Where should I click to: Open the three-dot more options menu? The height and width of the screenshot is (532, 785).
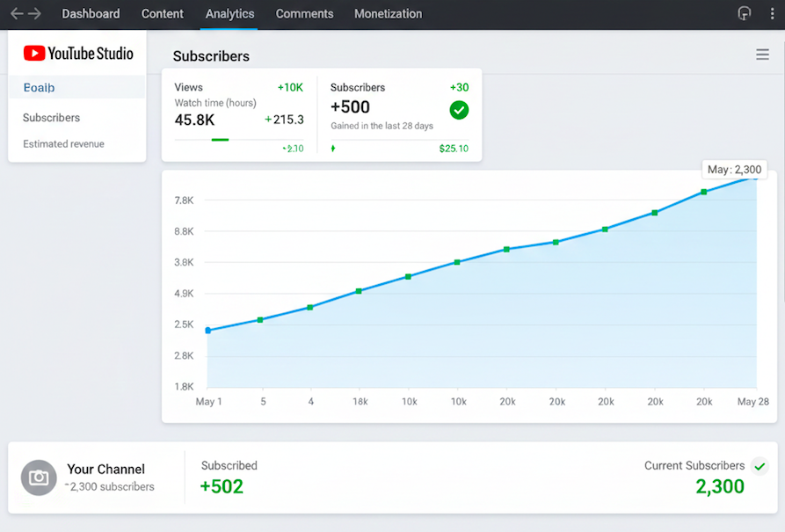click(772, 14)
